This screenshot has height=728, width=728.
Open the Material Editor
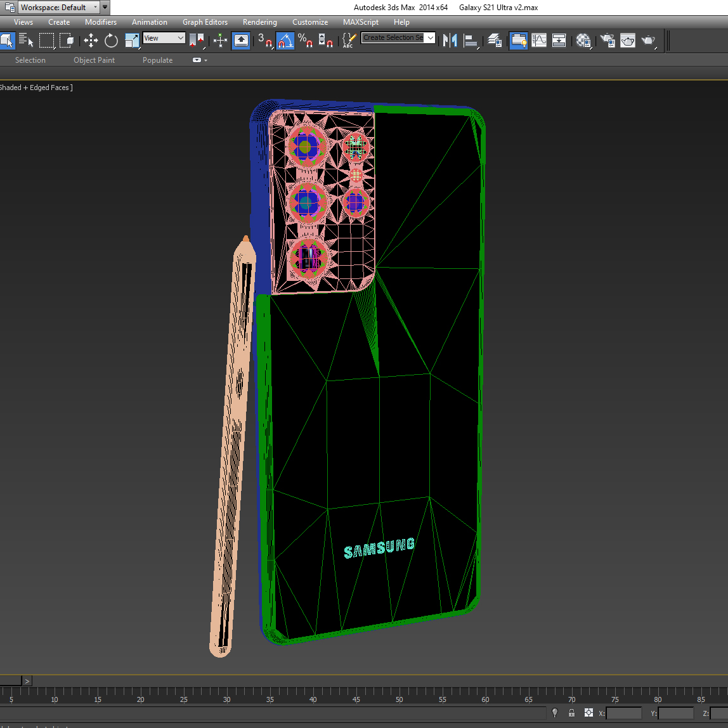[583, 41]
